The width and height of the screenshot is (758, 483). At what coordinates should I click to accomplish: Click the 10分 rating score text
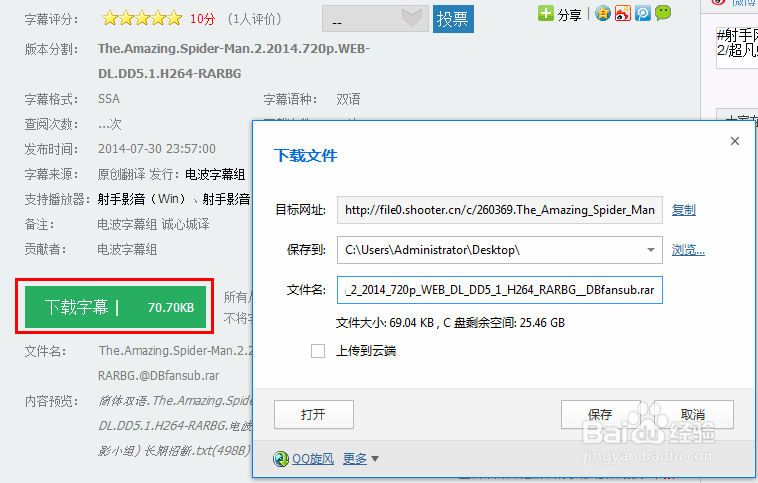[x=203, y=19]
